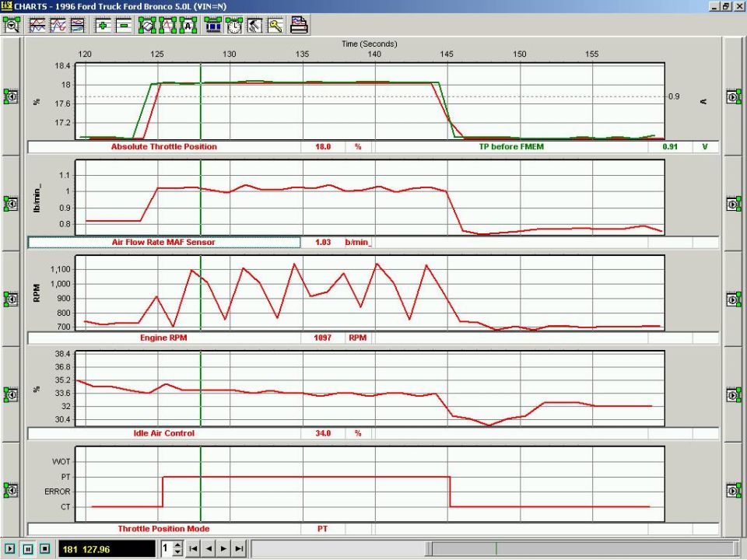Click the left-side icon of the Engine RPM chart
The image size is (747, 560).
click(x=12, y=299)
